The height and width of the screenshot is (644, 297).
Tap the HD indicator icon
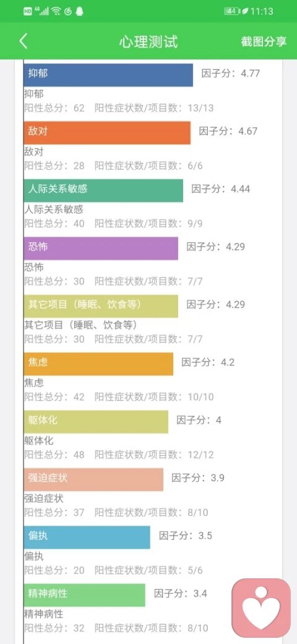click(28, 12)
